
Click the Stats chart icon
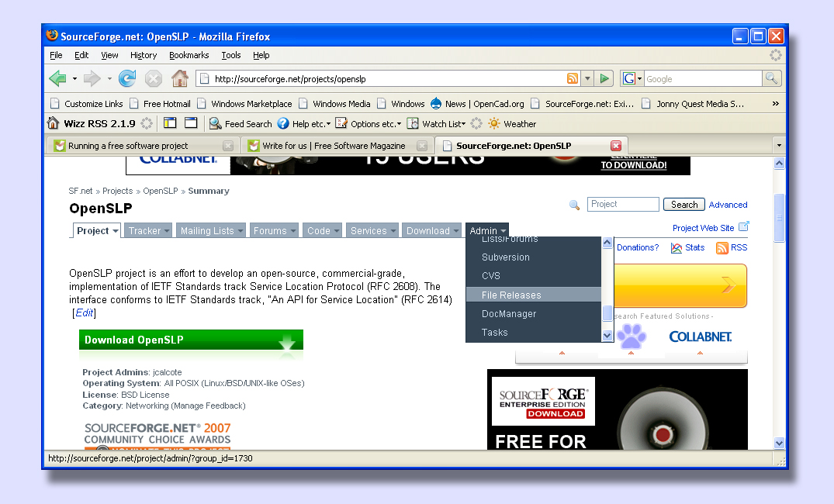(676, 248)
